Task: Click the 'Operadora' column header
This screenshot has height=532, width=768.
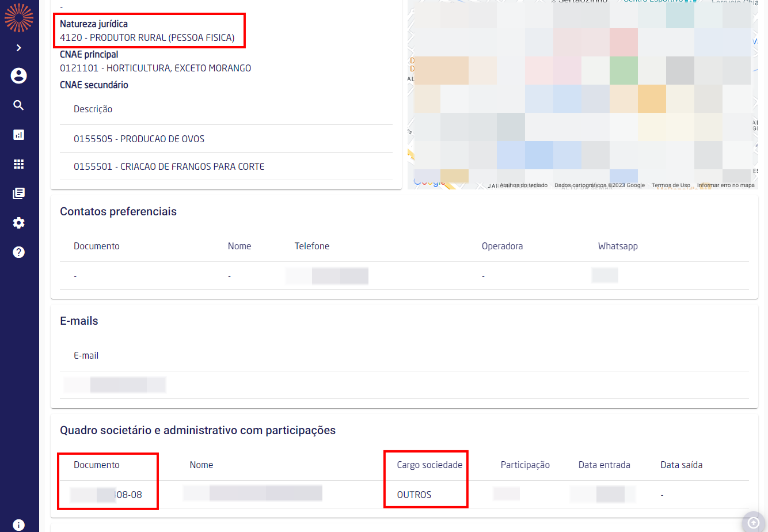Action: (x=503, y=246)
